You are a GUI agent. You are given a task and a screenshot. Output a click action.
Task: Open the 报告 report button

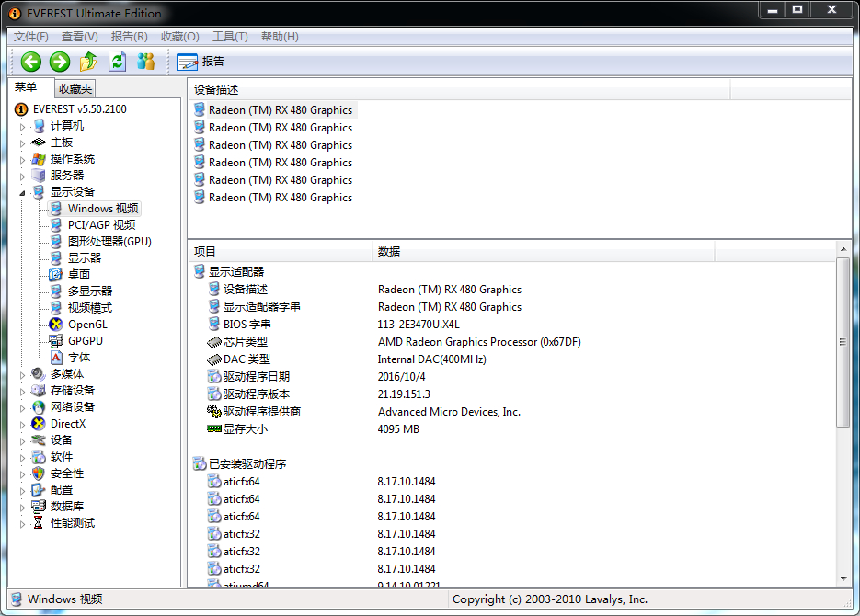click(x=201, y=62)
